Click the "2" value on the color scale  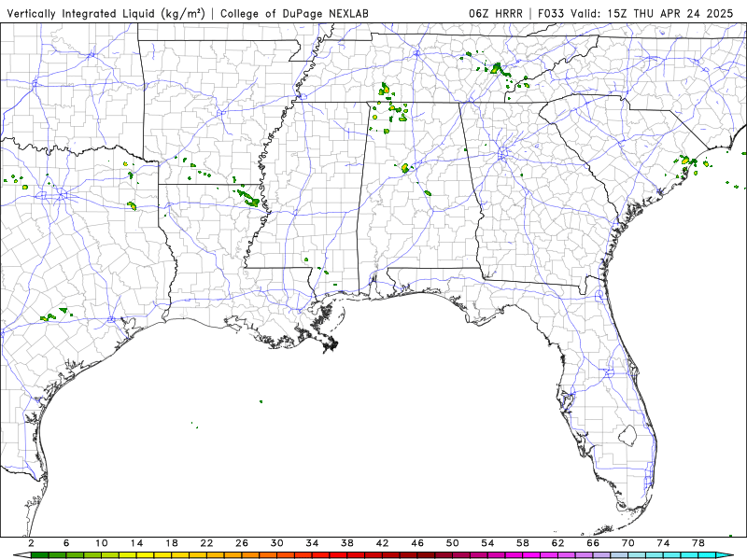pyautogui.click(x=31, y=543)
